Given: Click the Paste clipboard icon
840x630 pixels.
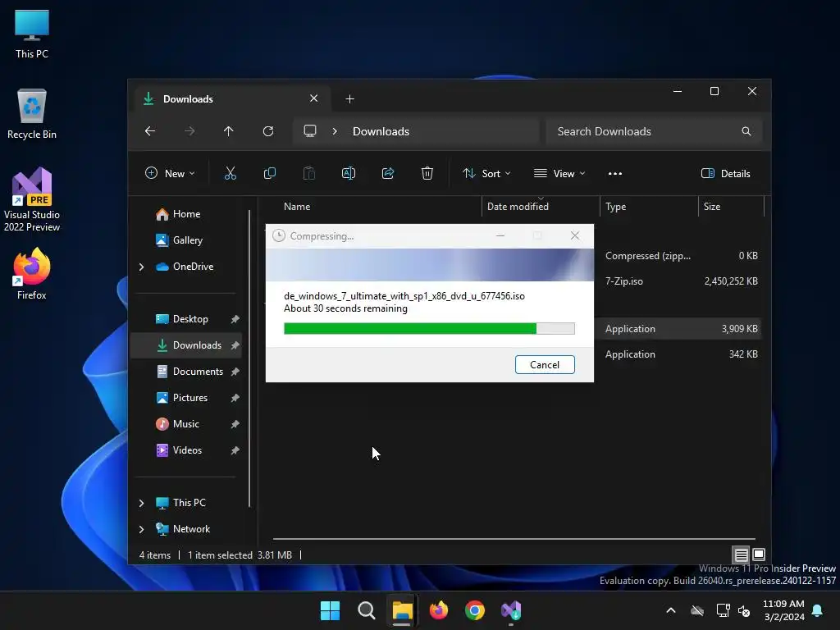Looking at the screenshot, I should pos(309,173).
